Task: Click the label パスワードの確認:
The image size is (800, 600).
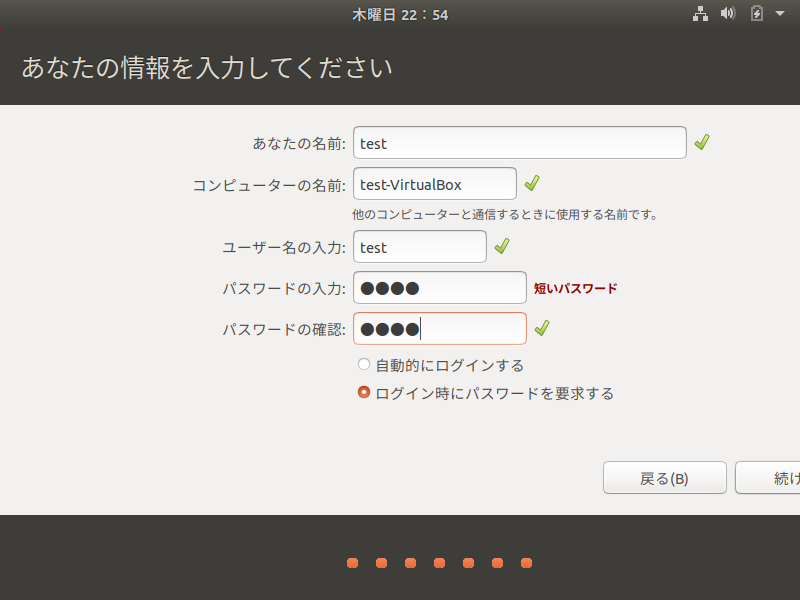Action: 284,329
